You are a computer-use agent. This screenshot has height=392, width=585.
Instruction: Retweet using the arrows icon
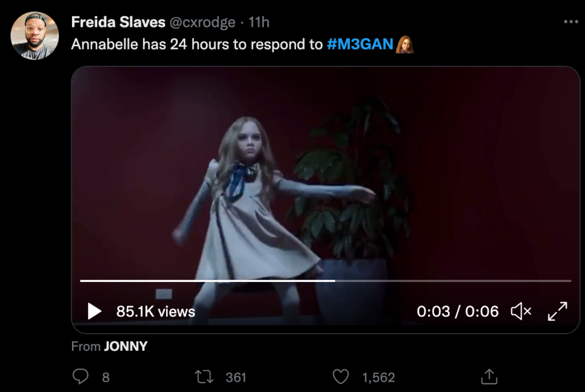(203, 377)
